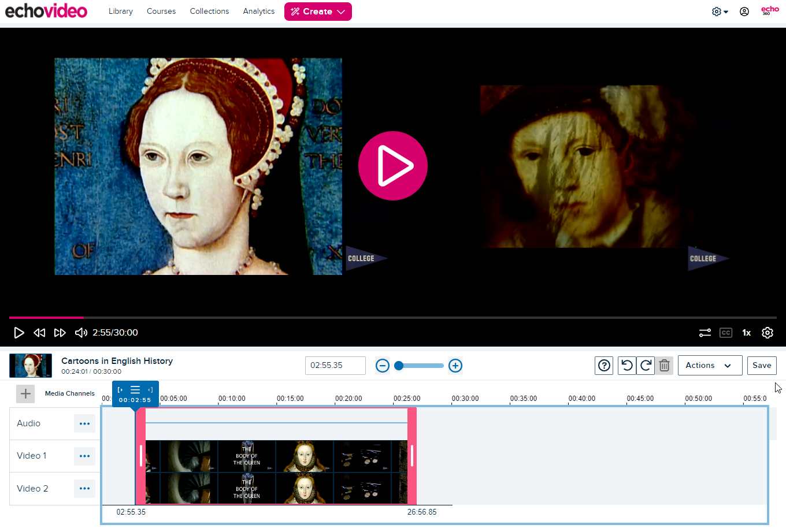
Task: Zoom in timeline with plus icon
Action: tap(455, 366)
